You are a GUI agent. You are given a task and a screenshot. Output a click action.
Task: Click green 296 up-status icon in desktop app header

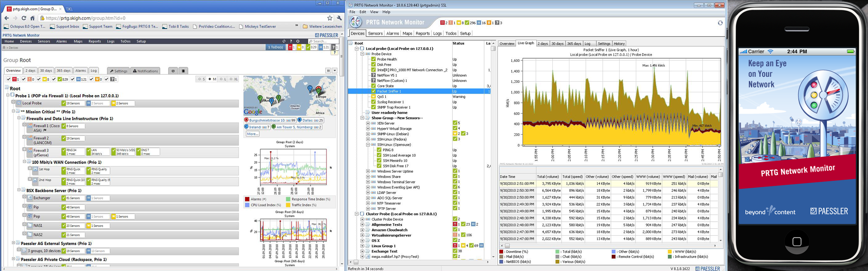467,23
